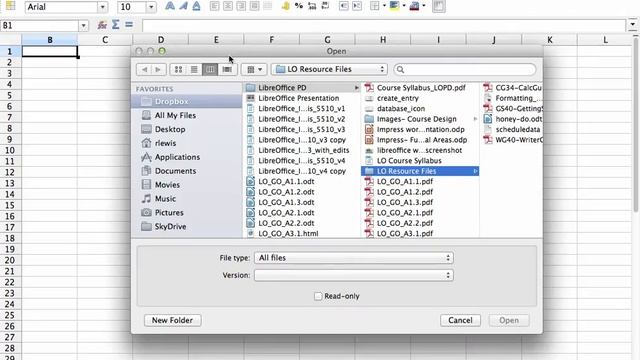Image resolution: width=640 pixels, height=360 pixels.
Task: Switch the file browser to Cover Flow view
Action: (227, 69)
